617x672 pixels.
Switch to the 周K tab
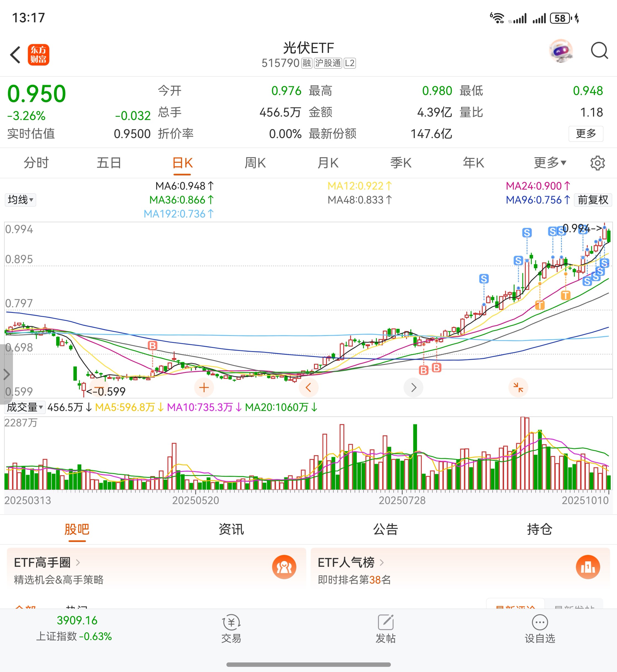pyautogui.click(x=255, y=163)
